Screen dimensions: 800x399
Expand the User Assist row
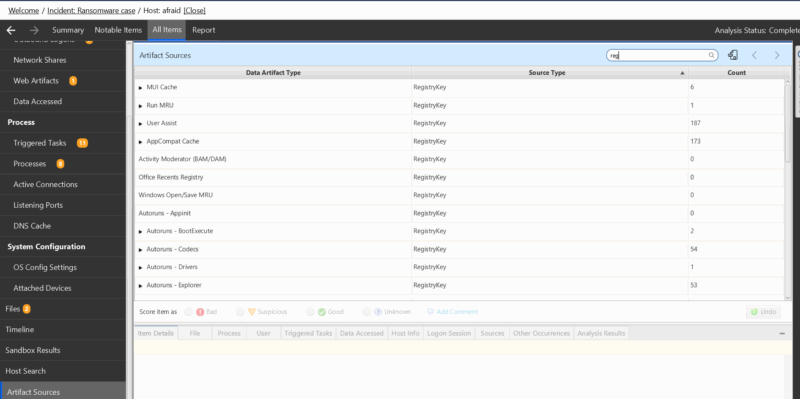140,123
